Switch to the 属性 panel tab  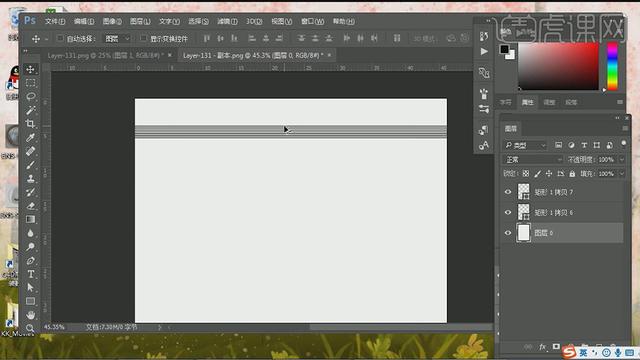(x=527, y=102)
